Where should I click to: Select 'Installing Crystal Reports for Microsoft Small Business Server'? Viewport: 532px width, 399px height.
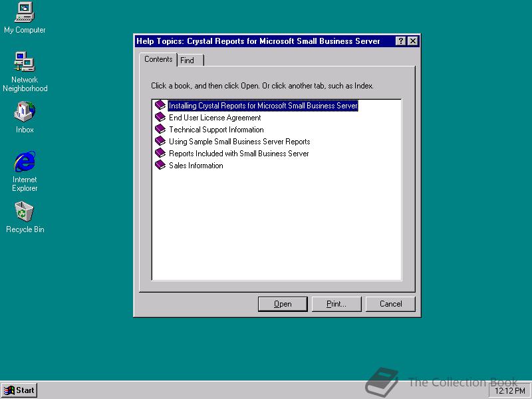pyautogui.click(x=263, y=106)
